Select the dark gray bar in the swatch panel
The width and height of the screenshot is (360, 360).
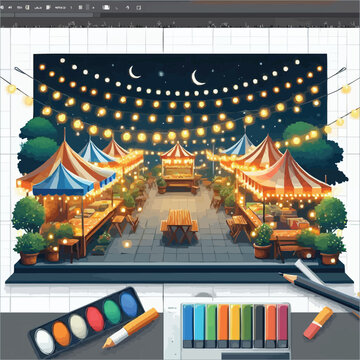coord(259,326)
